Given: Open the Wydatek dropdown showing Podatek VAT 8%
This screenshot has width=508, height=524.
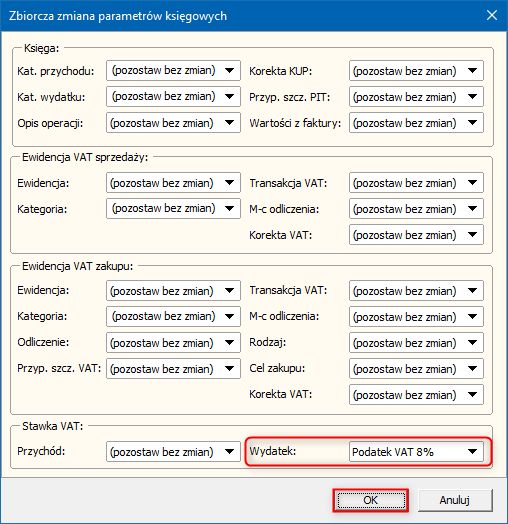Looking at the screenshot, I should (x=416, y=451).
